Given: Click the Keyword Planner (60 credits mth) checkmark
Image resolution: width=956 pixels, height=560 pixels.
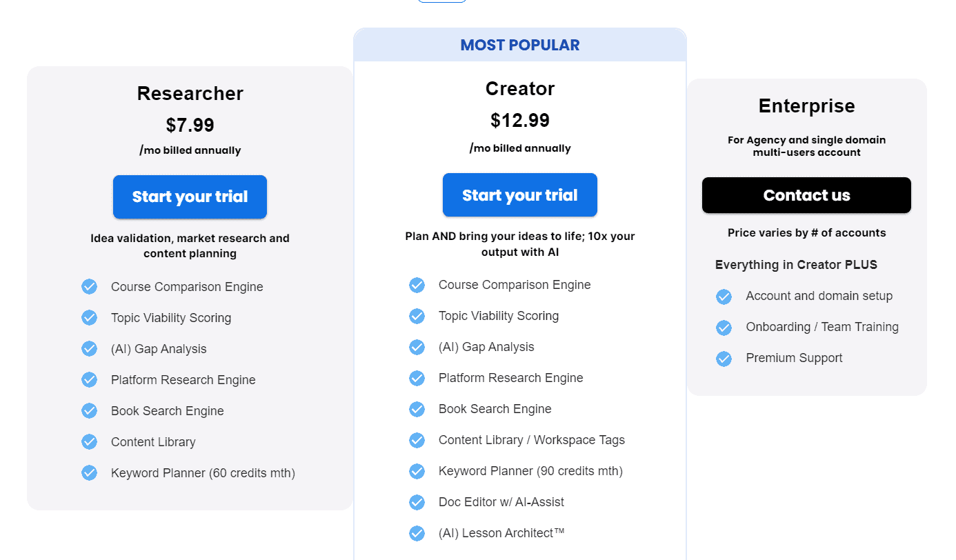Looking at the screenshot, I should pos(90,472).
